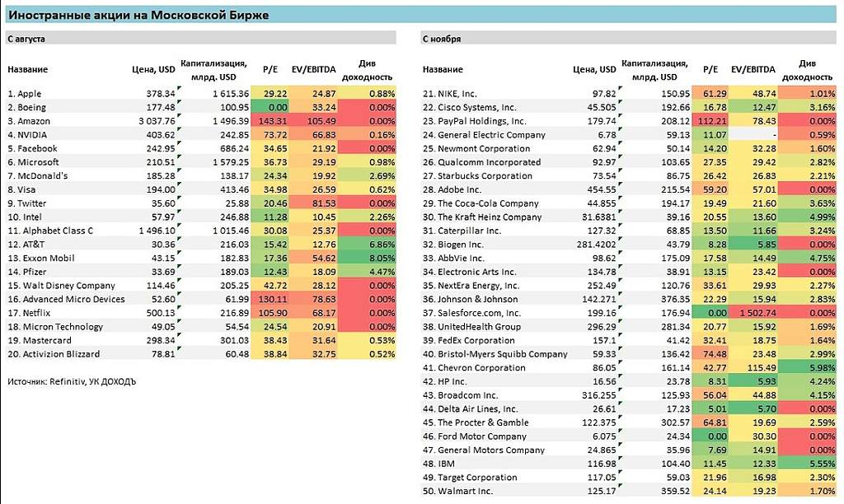Screen dimensions: 844x504
Task: Click '34. Electronic Arts Inc.' name cell
Action: pos(469,272)
